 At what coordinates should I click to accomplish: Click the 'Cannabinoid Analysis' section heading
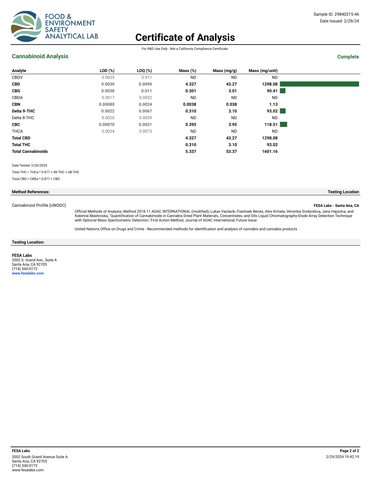(40, 56)
